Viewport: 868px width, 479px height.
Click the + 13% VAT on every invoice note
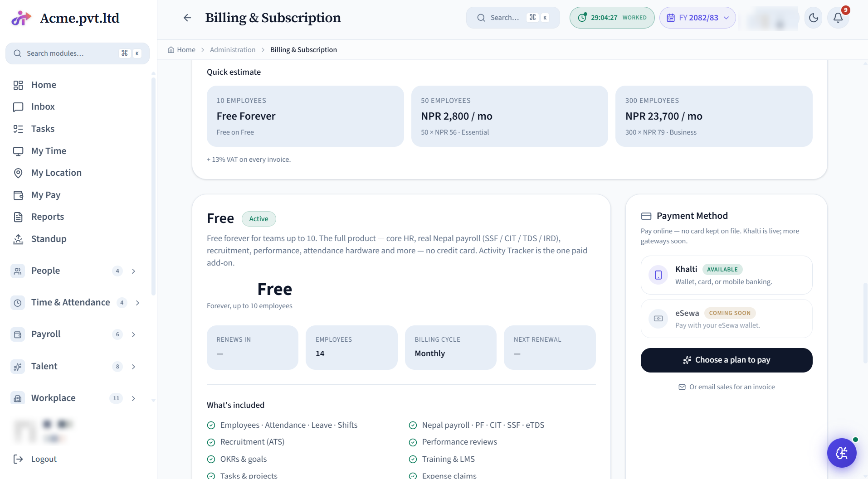[x=249, y=160]
